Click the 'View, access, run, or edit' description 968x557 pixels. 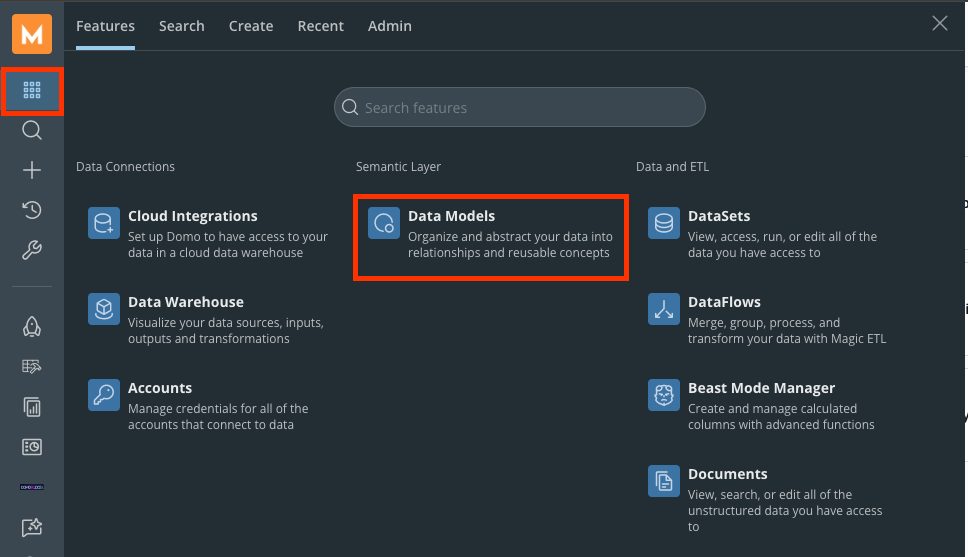tap(782, 245)
